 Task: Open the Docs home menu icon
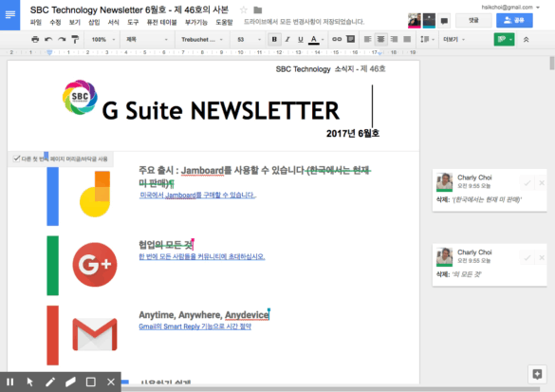tap(9, 15)
